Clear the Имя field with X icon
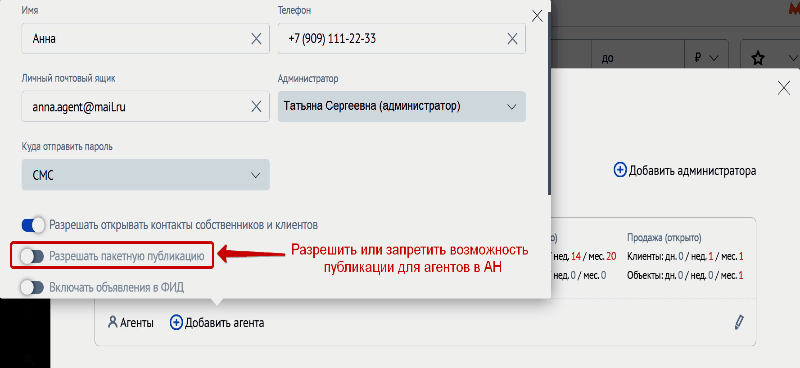Screen dimensions: 800x368 click(256, 38)
